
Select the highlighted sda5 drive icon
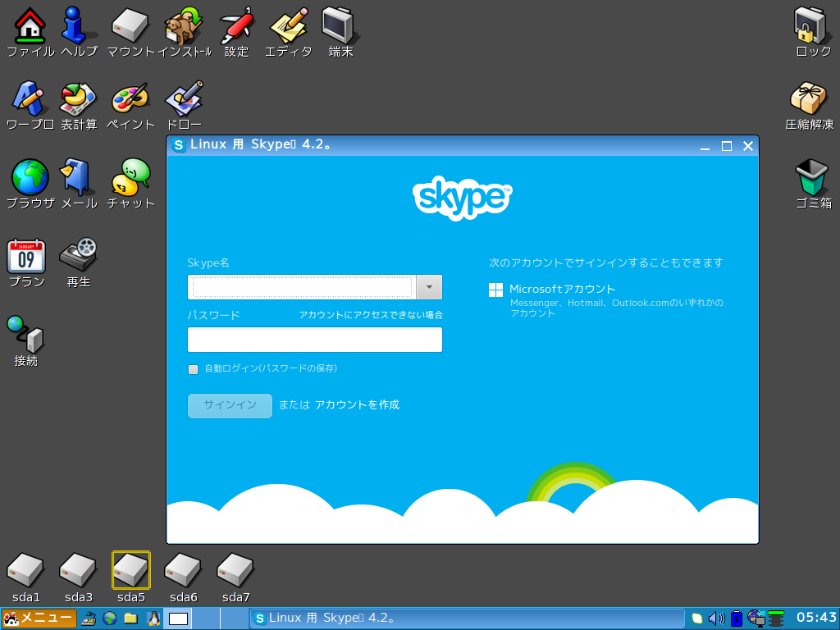[x=131, y=570]
